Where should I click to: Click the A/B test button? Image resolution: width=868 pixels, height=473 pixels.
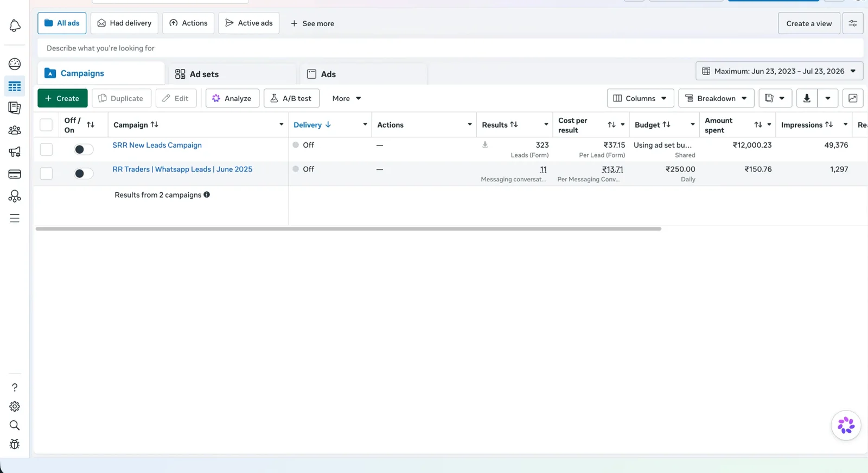pyautogui.click(x=291, y=98)
